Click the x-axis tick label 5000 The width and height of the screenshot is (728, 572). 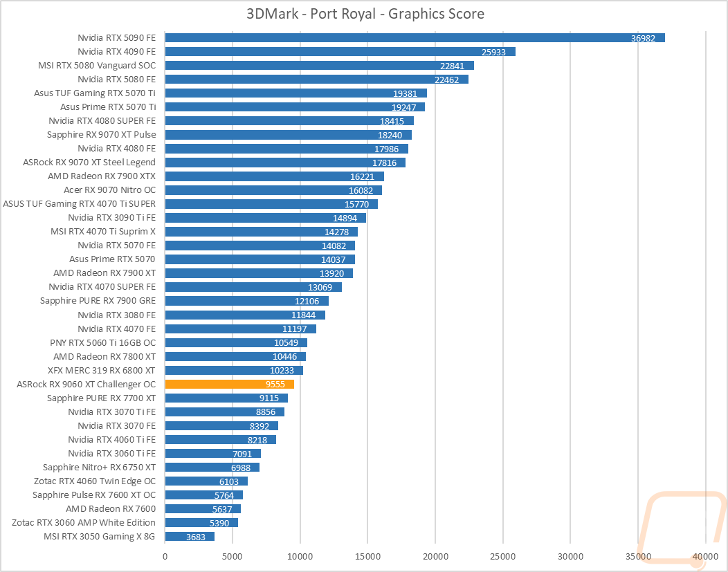[232, 557]
